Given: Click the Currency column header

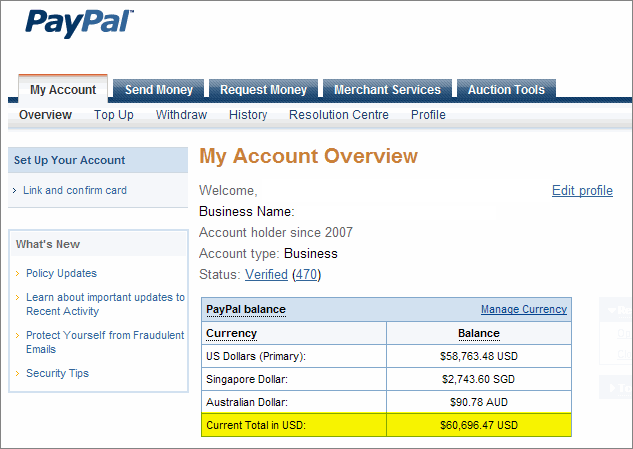Looking at the screenshot, I should (231, 333).
